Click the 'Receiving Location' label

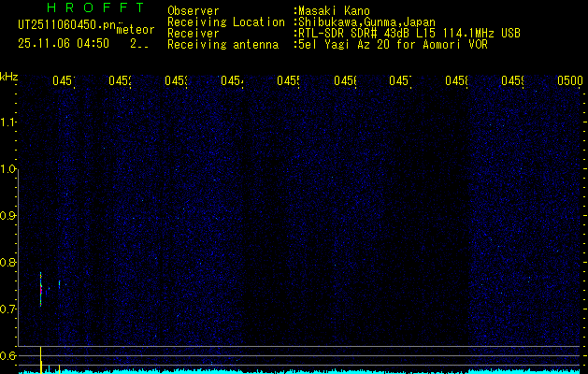point(226,22)
